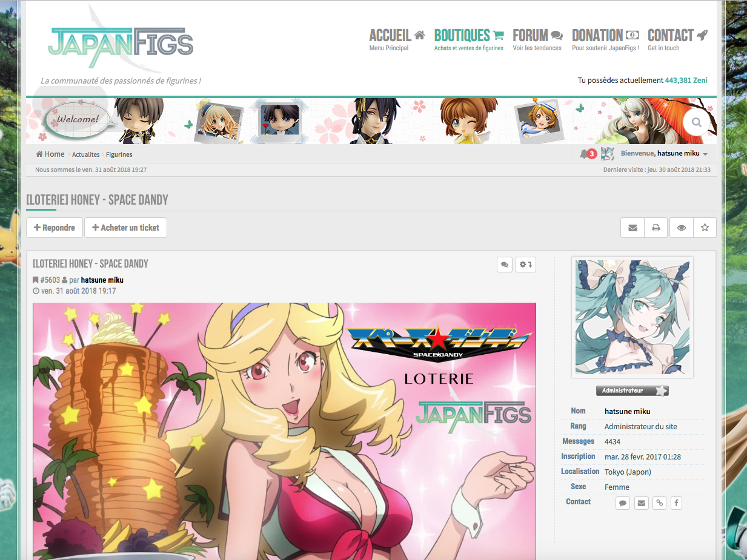The height and width of the screenshot is (560, 747).
Task: Open the notifications bell with 3 alerts
Action: tap(588, 154)
